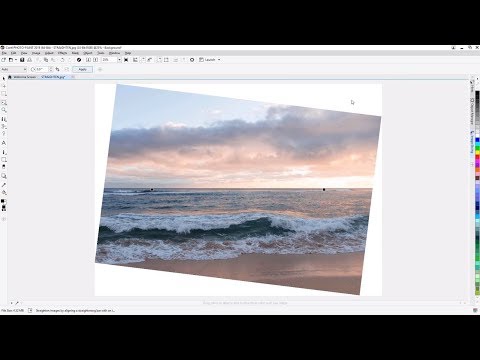480x360 pixels.
Task: Open the Edit menu
Action: point(13,53)
